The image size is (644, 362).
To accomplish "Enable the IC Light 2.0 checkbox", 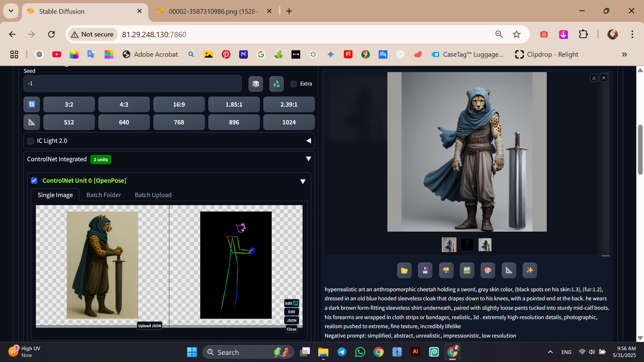I will click(x=31, y=141).
